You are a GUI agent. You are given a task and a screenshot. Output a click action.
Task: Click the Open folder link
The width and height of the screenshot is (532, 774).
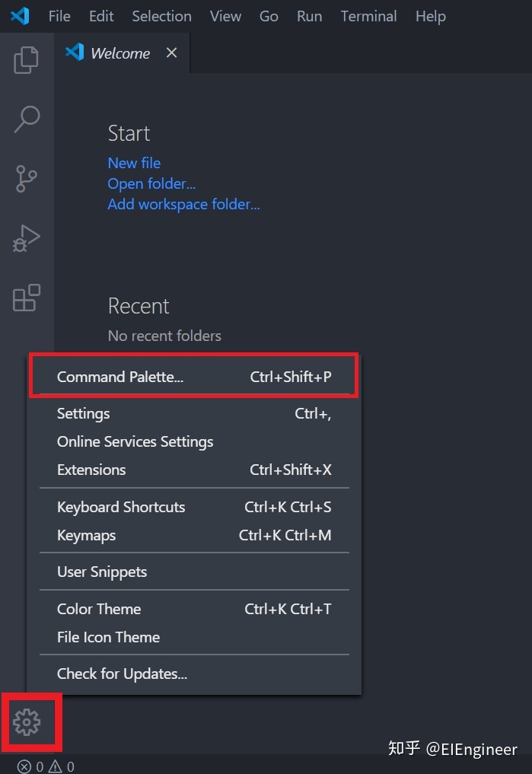point(151,183)
